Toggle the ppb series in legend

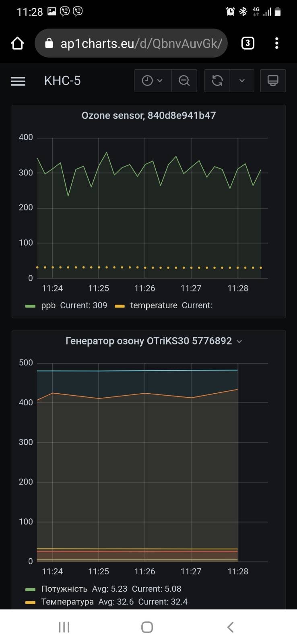[48, 305]
